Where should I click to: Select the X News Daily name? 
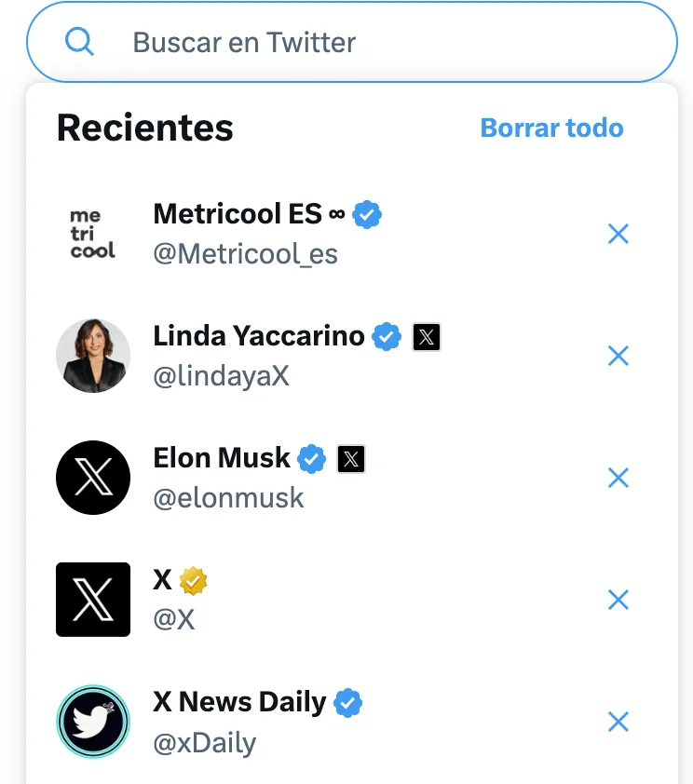[239, 701]
